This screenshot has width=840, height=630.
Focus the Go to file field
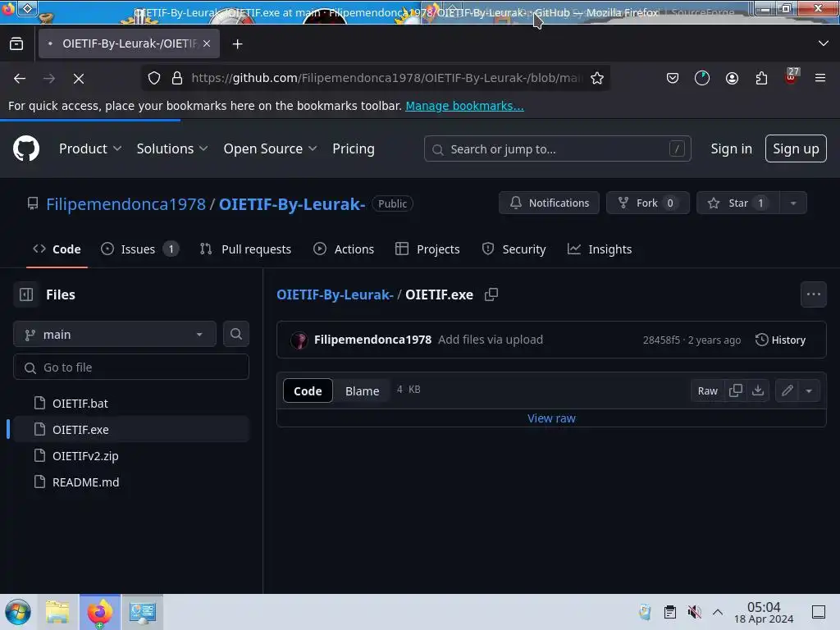click(131, 367)
